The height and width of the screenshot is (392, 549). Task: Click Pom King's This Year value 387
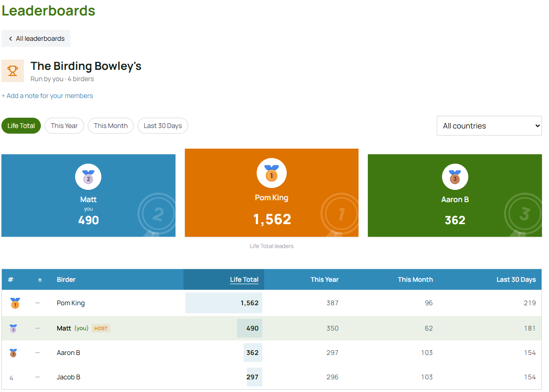point(333,303)
